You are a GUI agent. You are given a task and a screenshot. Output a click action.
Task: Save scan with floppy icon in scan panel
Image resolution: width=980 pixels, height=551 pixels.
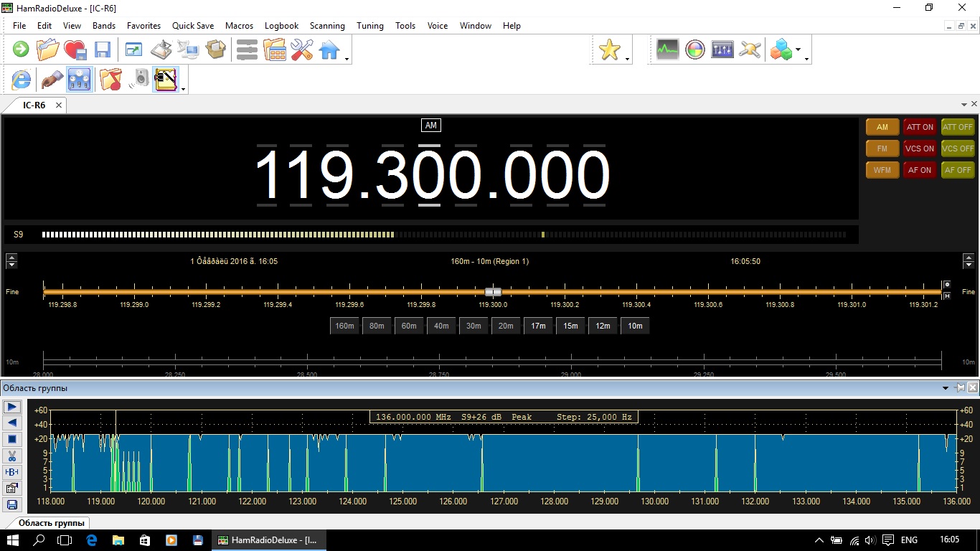(x=12, y=505)
